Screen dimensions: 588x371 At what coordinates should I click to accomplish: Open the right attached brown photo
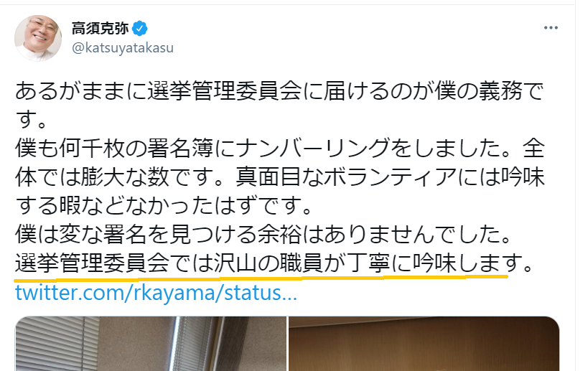(x=424, y=344)
